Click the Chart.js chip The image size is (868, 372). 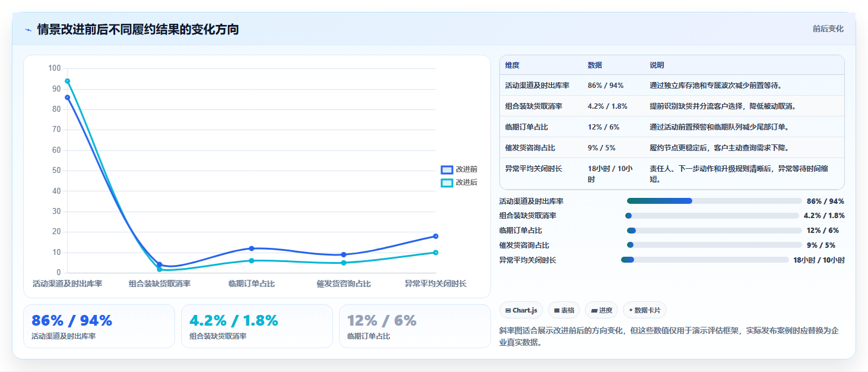coord(521,310)
